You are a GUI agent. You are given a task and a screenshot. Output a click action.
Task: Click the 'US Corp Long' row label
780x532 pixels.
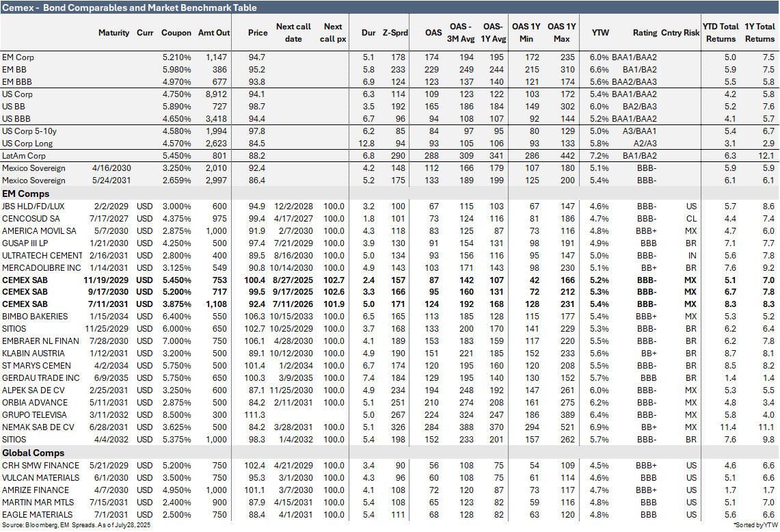27,144
